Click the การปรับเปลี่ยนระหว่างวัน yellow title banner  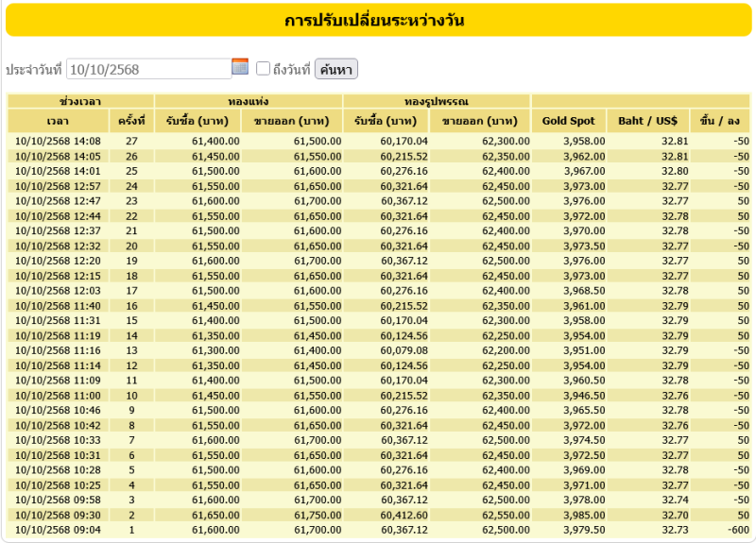(x=377, y=20)
